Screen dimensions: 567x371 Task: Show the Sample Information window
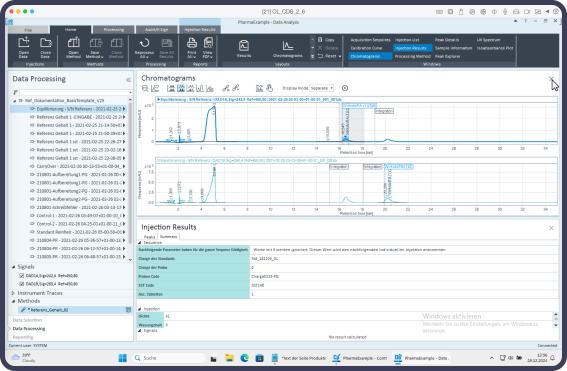pyautogui.click(x=453, y=48)
